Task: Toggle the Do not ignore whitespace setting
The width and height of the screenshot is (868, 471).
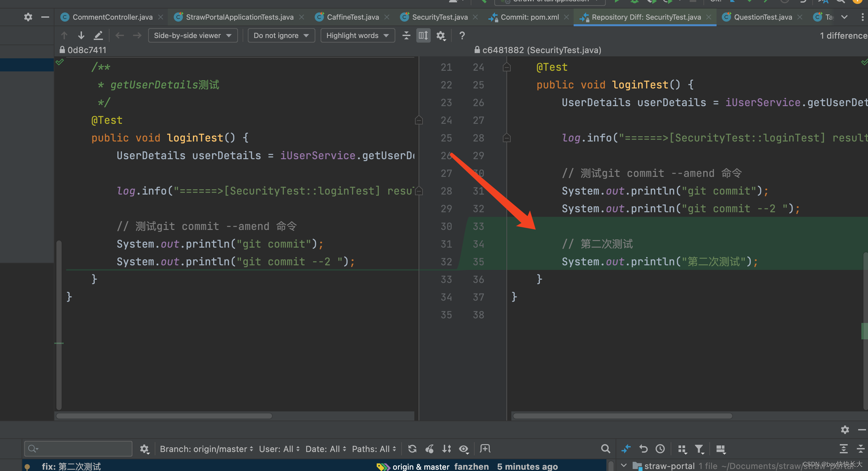Action: pyautogui.click(x=280, y=35)
